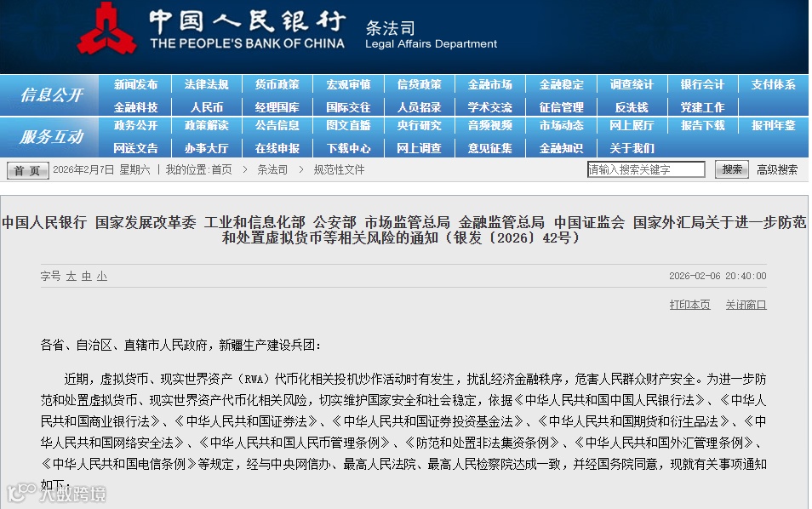Open the 货币政策 menu item
The image size is (812, 509).
(x=277, y=84)
